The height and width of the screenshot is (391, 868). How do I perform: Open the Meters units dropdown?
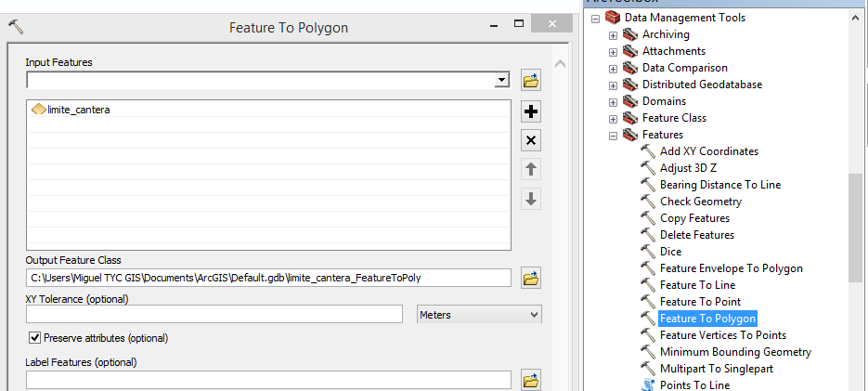click(x=479, y=315)
